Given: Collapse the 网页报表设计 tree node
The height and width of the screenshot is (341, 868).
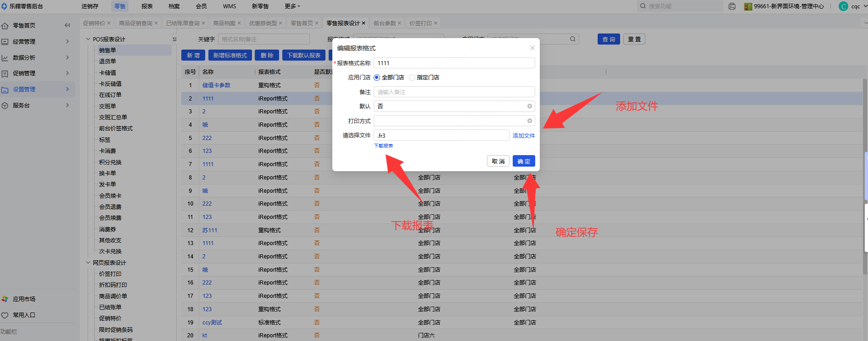Looking at the screenshot, I should 88,263.
